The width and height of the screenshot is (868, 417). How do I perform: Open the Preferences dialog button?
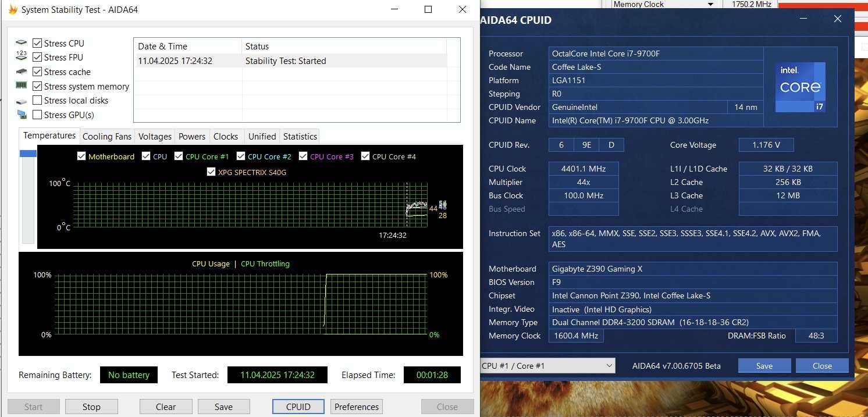click(x=357, y=407)
